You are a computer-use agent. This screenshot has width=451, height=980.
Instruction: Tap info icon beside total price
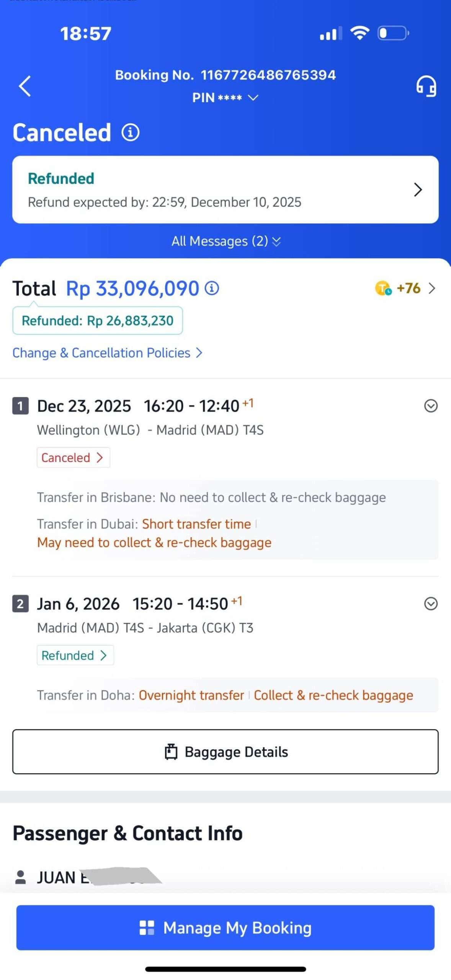(x=212, y=288)
